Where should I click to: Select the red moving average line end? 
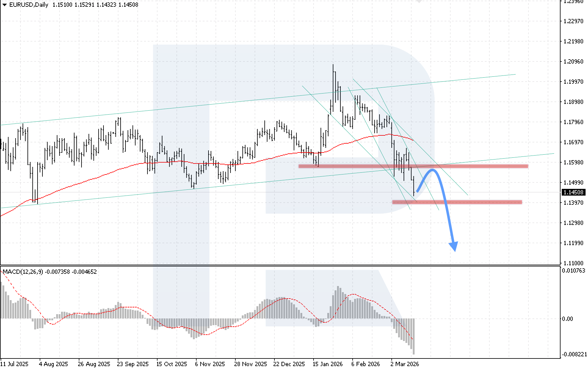point(413,140)
